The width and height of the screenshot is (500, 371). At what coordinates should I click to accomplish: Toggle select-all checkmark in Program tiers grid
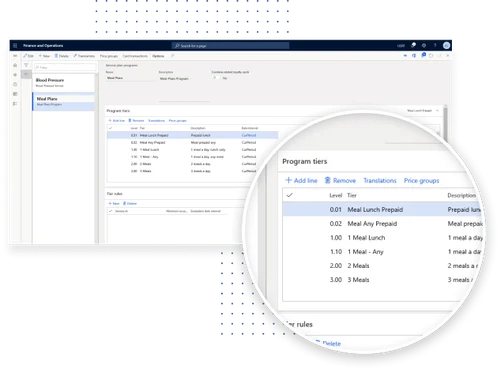(111, 128)
